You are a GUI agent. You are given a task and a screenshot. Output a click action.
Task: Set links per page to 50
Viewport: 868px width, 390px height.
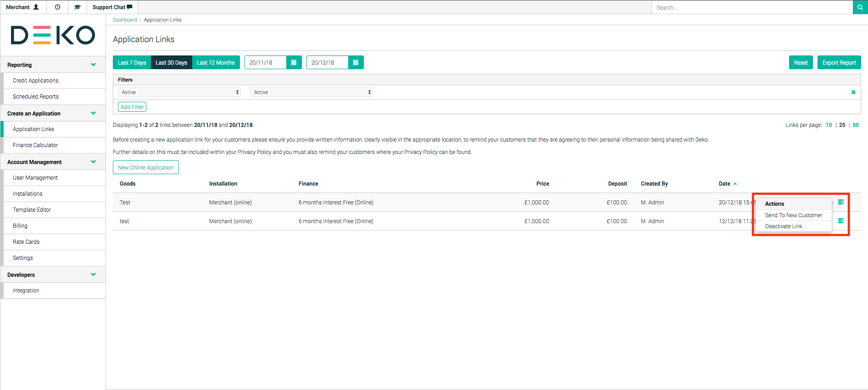pyautogui.click(x=856, y=125)
